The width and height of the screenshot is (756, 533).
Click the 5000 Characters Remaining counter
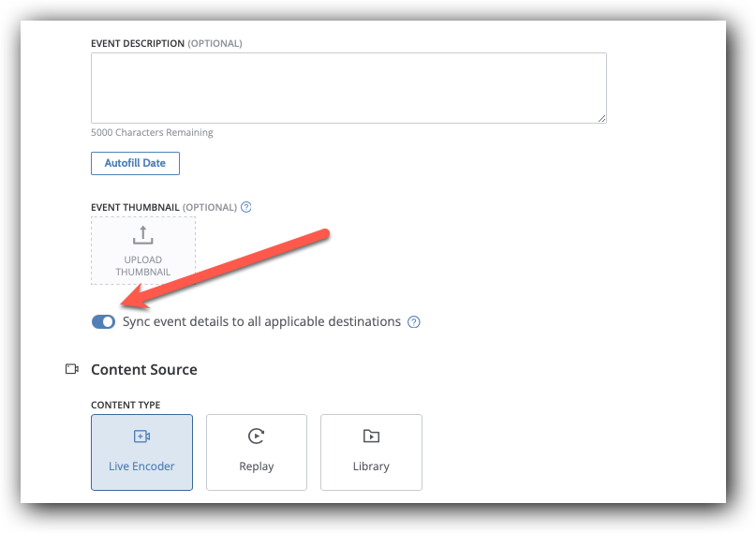(x=152, y=133)
